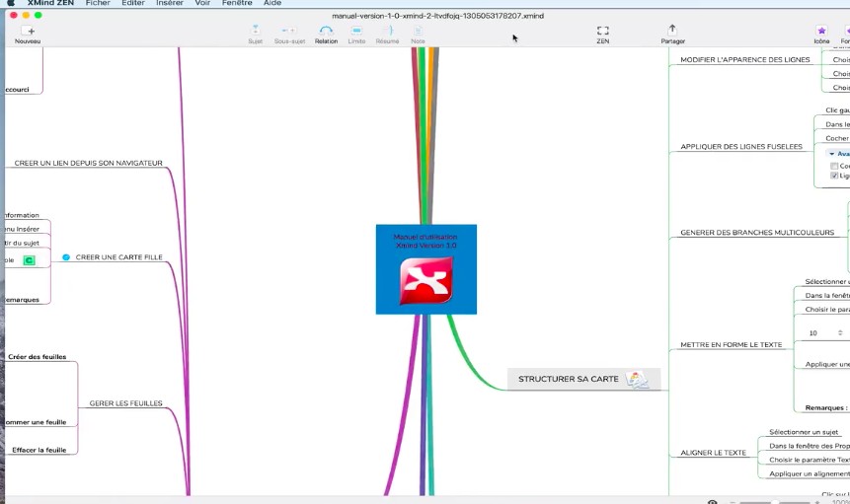This screenshot has height=504, width=850.
Task: Select subtopic Dans la fenêtre des Prop
Action: pyautogui.click(x=810, y=446)
